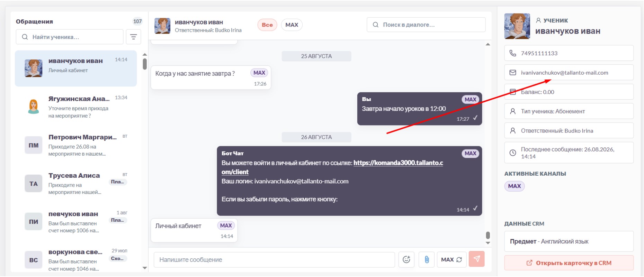Viewport: 644px width, 277px height.
Task: Click the ТА initials avatar
Action: pyautogui.click(x=33, y=184)
